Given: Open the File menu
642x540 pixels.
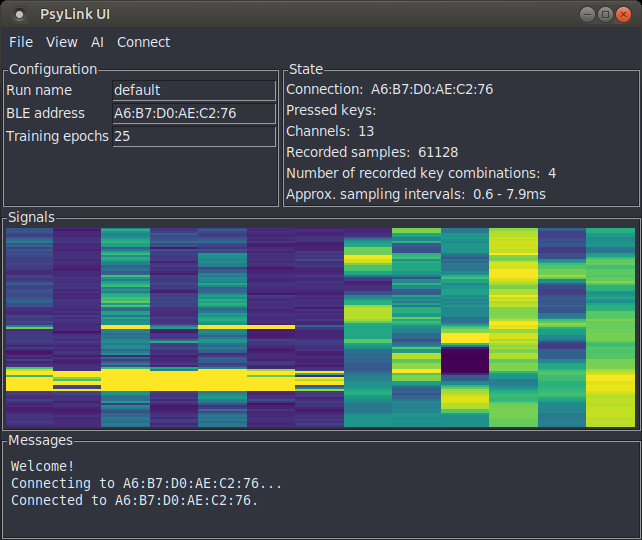Looking at the screenshot, I should [x=21, y=42].
